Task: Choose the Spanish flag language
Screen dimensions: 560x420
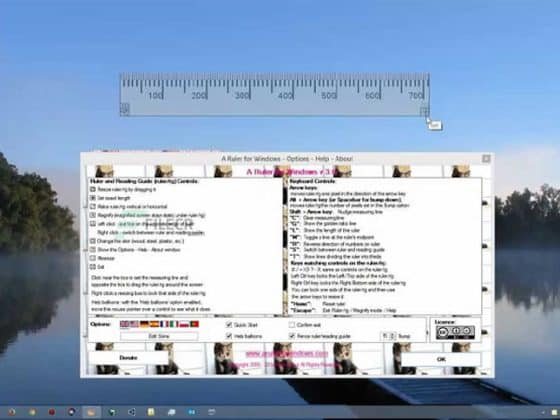Action: pyautogui.click(x=154, y=324)
